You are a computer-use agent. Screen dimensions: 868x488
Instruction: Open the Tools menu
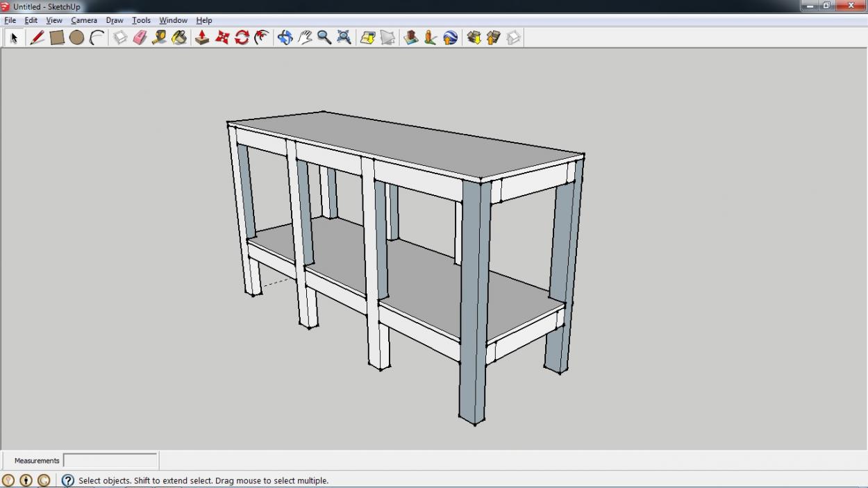(141, 20)
